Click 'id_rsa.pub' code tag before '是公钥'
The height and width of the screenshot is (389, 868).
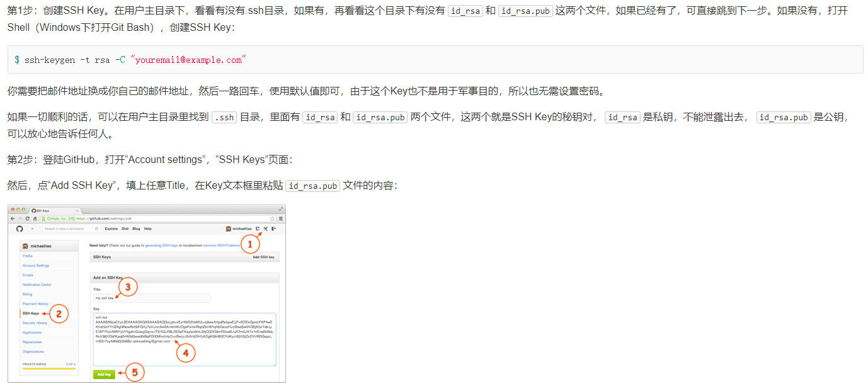tap(784, 117)
